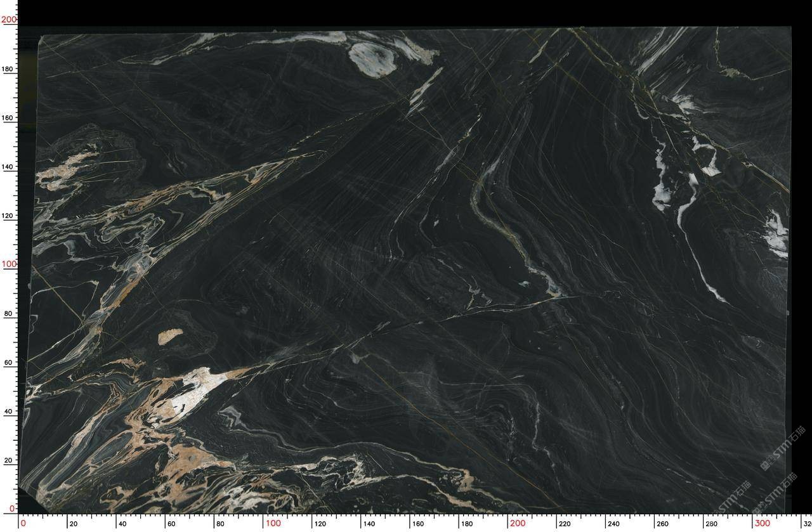Click the red 0 on the horizontal ruler

pyautogui.click(x=23, y=523)
